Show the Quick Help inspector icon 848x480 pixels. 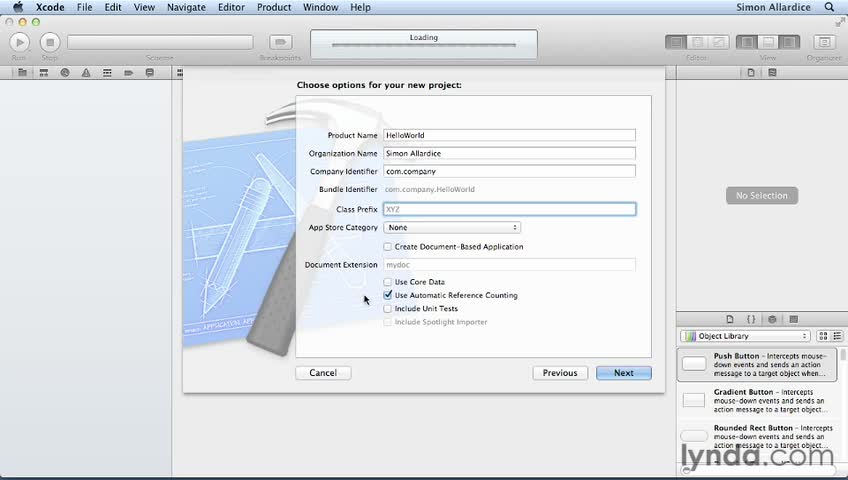click(772, 72)
